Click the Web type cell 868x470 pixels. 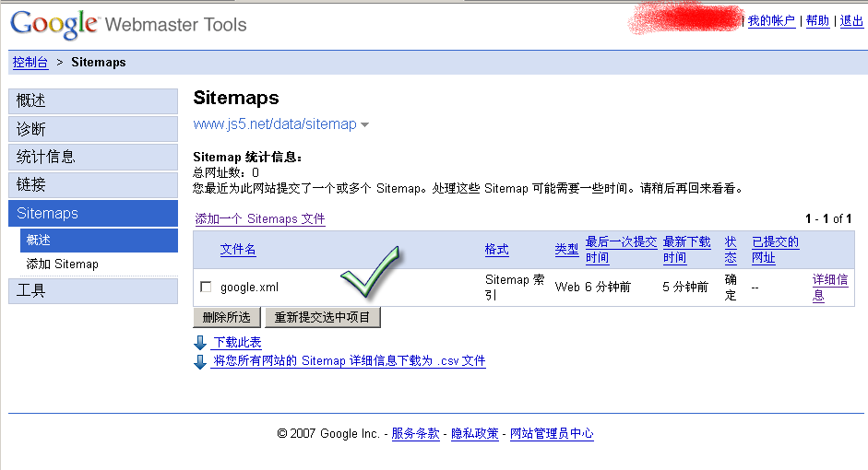pyautogui.click(x=567, y=287)
